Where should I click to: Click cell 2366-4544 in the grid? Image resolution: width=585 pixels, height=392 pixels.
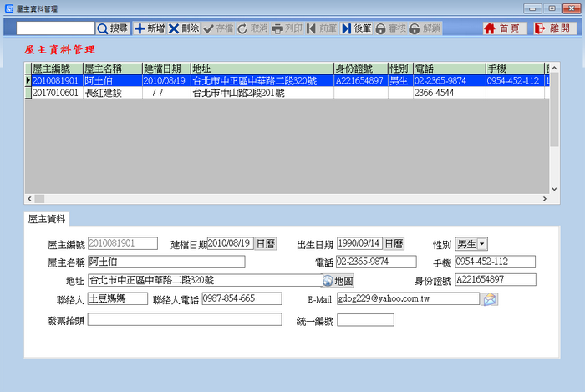tap(450, 93)
